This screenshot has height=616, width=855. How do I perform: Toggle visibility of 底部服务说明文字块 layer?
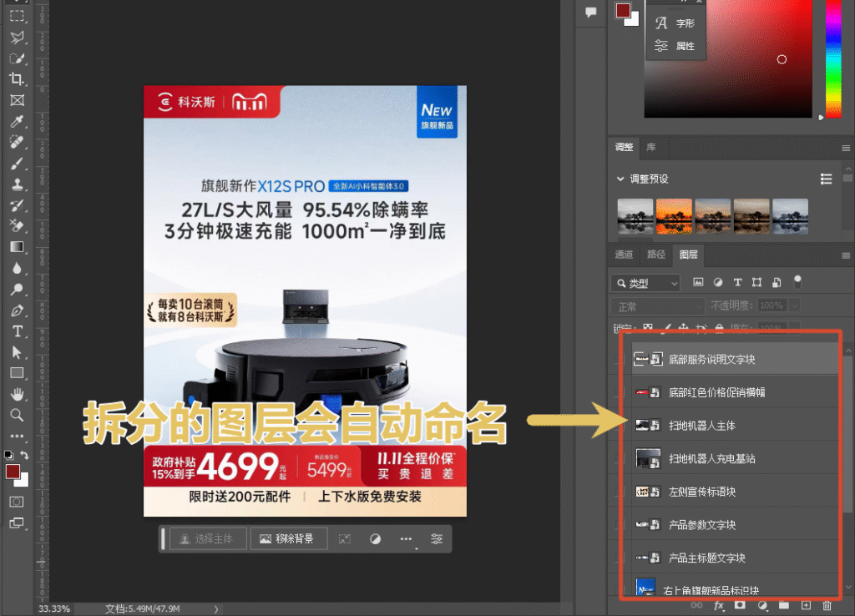(x=619, y=359)
